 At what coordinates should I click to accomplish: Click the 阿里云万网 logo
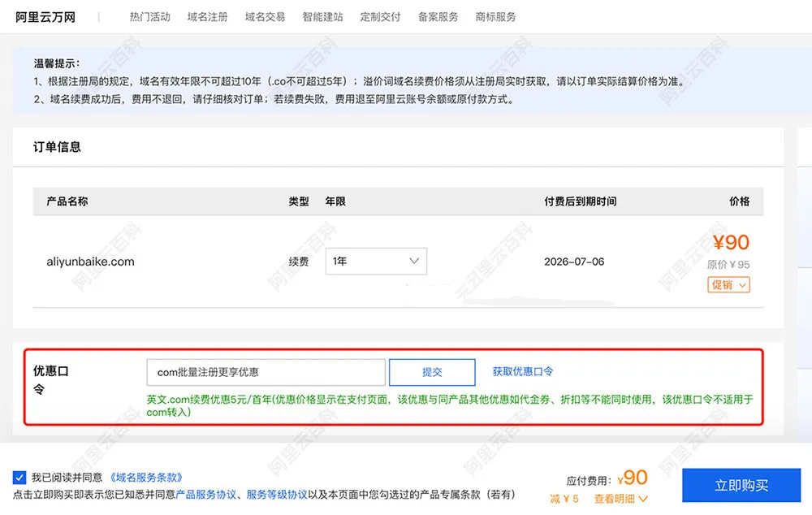click(x=45, y=17)
